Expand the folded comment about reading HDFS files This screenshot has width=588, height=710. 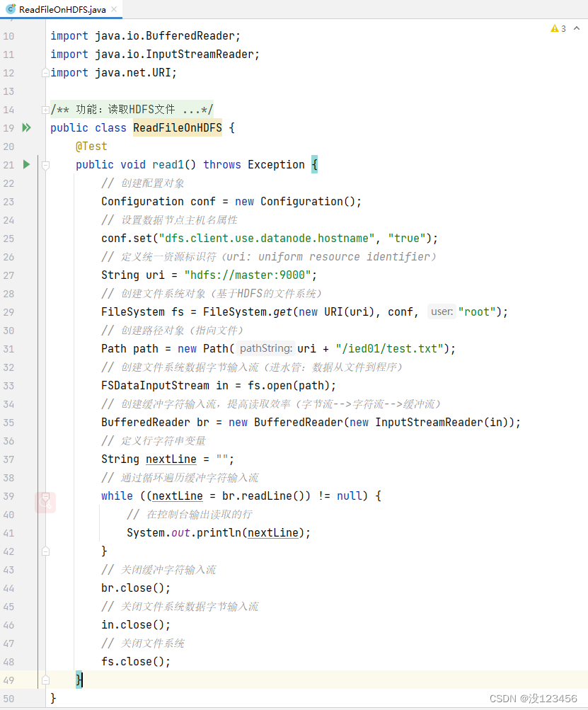point(44,109)
